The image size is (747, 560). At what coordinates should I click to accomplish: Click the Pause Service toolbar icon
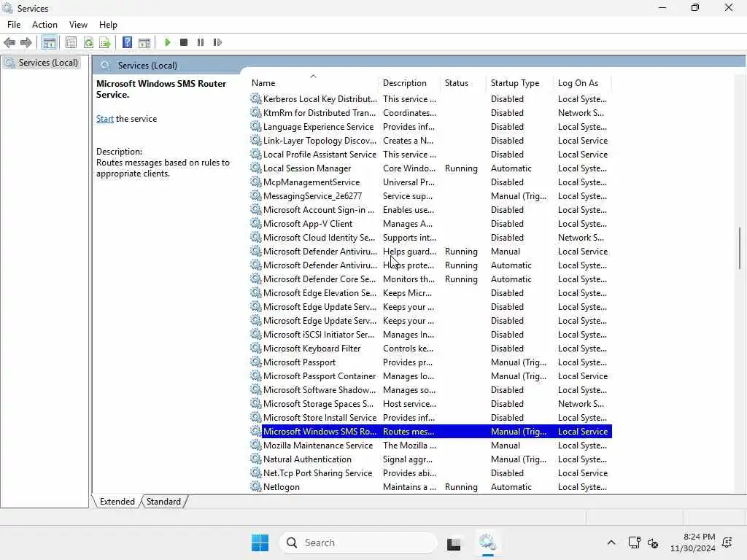click(x=201, y=42)
